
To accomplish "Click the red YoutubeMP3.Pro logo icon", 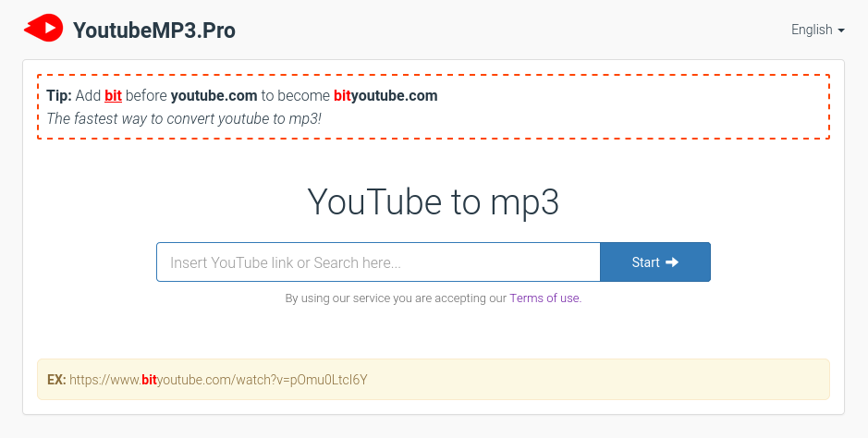I will click(43, 29).
